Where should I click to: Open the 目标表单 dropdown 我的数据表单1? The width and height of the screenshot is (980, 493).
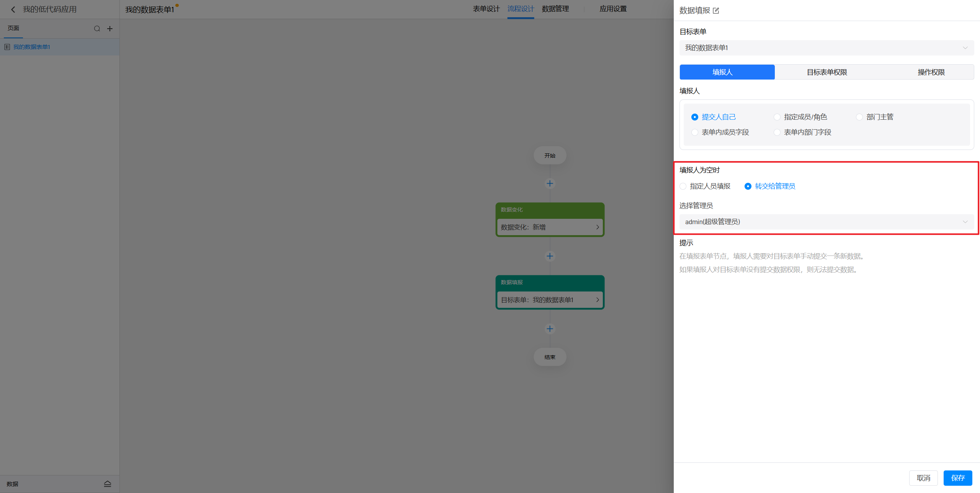tap(826, 48)
